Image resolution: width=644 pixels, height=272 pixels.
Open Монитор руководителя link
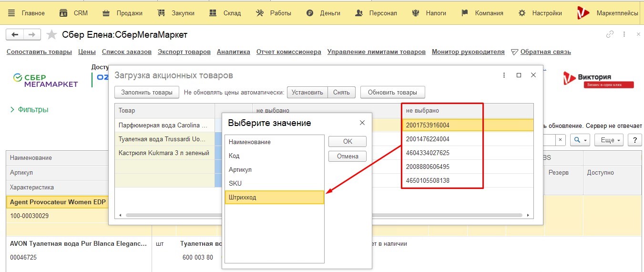pos(468,52)
